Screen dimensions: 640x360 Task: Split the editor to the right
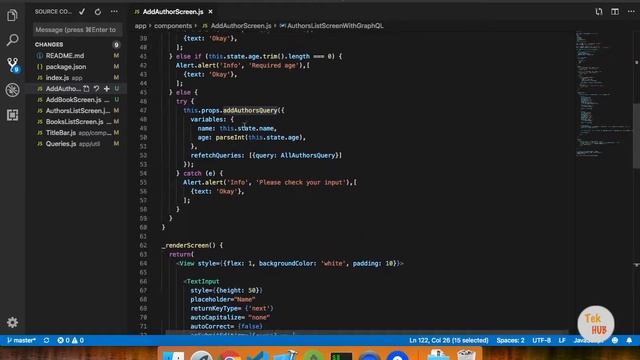(x=615, y=12)
